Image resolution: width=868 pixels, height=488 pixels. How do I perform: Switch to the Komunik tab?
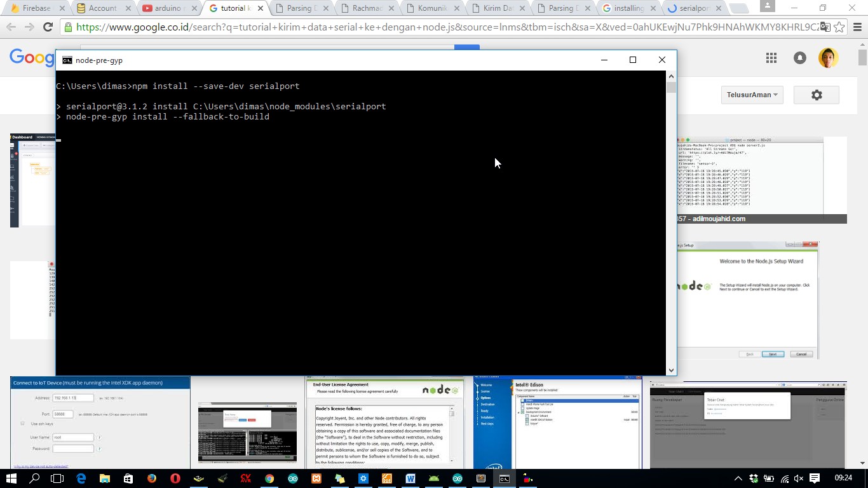pyautogui.click(x=432, y=8)
